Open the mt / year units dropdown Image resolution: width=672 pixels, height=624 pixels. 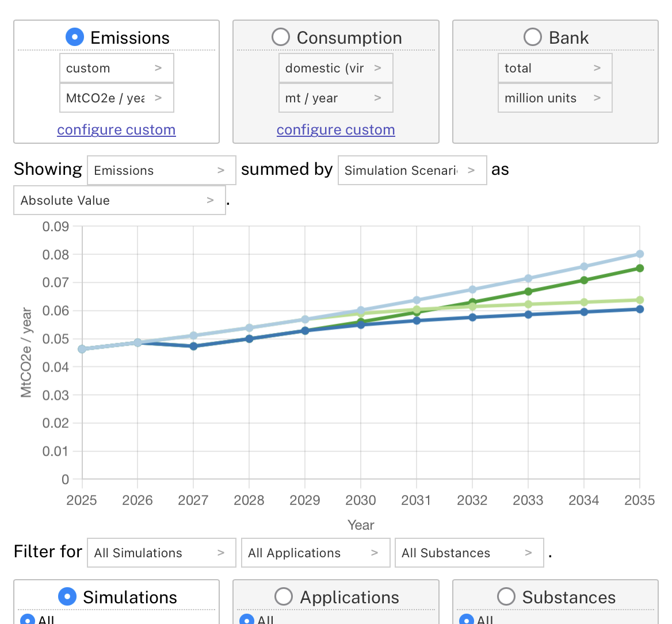(335, 98)
